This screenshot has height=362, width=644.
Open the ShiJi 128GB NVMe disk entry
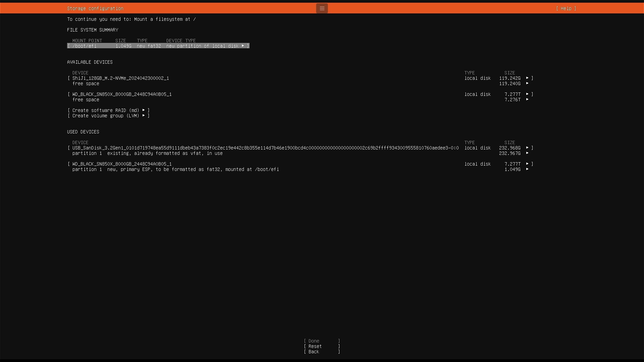coord(121,78)
